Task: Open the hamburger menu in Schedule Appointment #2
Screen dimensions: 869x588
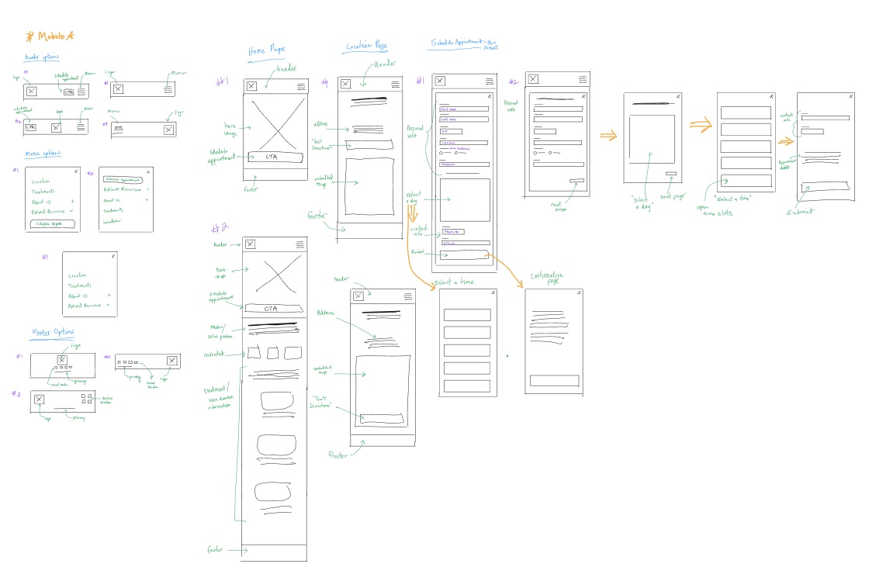Action: click(x=583, y=79)
